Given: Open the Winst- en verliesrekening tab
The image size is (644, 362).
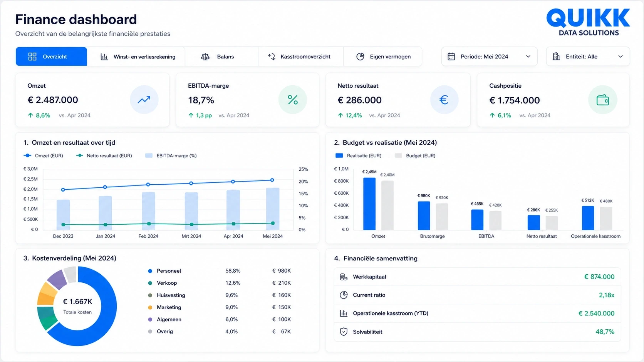Looking at the screenshot, I should coord(136,57).
